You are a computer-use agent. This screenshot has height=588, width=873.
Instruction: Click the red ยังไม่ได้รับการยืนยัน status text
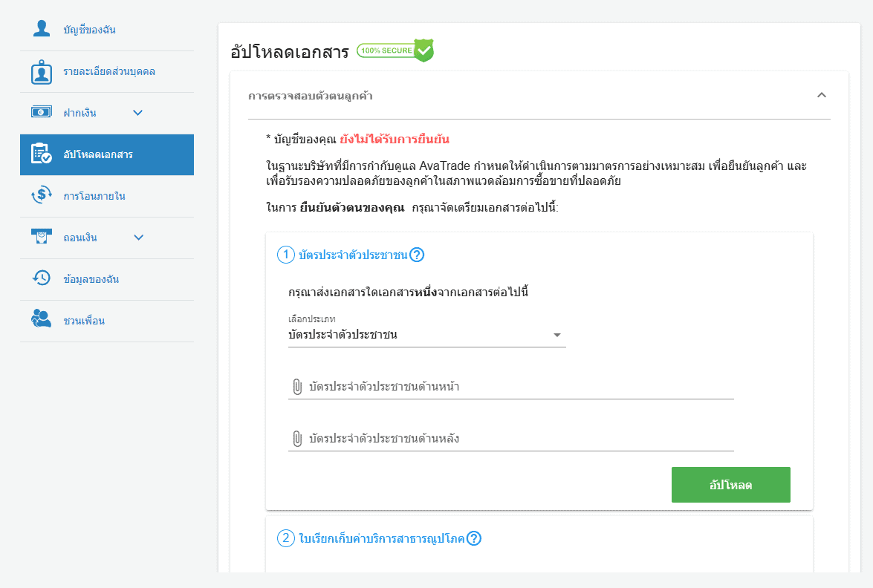click(395, 139)
